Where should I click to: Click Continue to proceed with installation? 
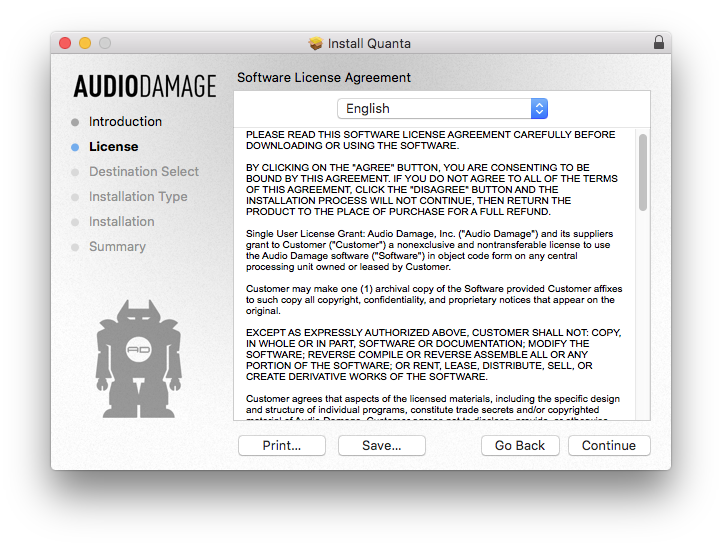[x=609, y=446]
